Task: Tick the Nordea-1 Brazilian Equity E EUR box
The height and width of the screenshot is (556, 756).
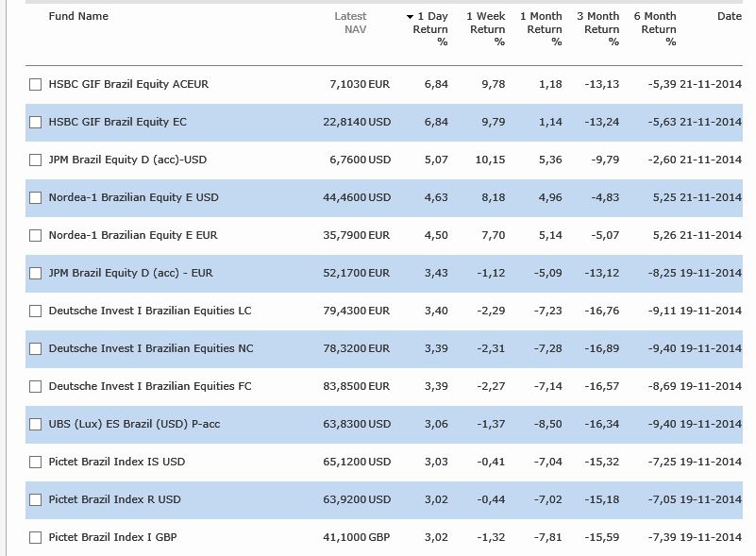Action: coord(35,235)
